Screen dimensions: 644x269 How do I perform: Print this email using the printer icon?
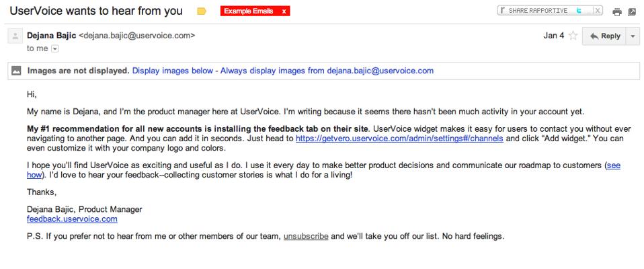click(617, 12)
